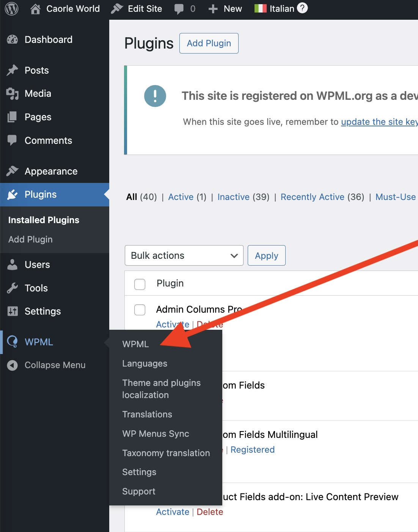Click the Media icon in sidebar

click(x=13, y=94)
